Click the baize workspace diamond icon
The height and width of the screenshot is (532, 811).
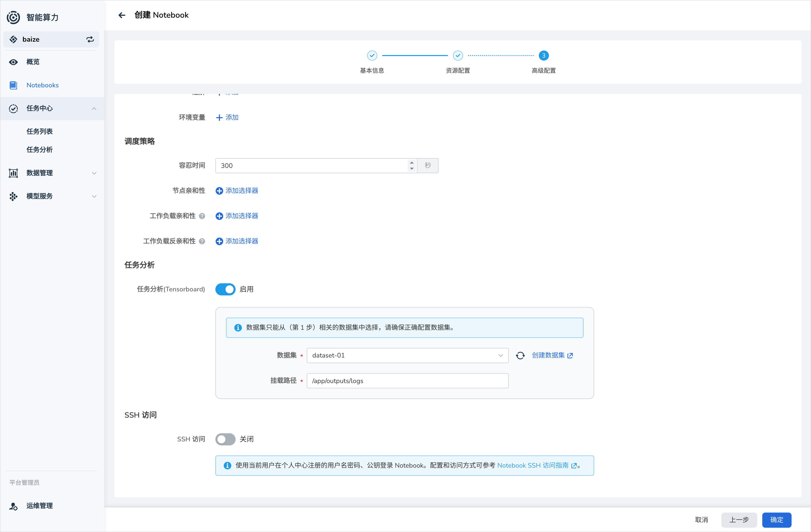[x=13, y=40]
